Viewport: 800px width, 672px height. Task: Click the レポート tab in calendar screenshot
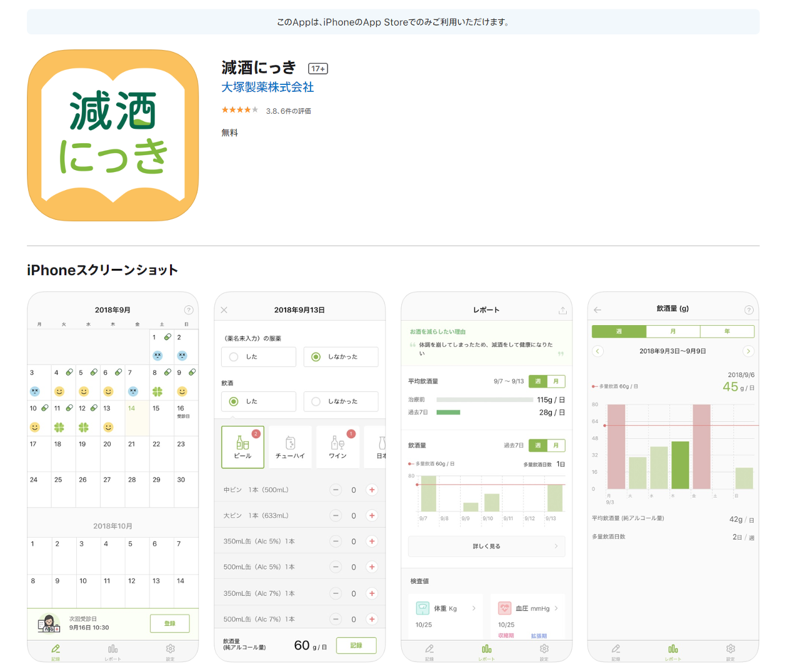pyautogui.click(x=112, y=651)
